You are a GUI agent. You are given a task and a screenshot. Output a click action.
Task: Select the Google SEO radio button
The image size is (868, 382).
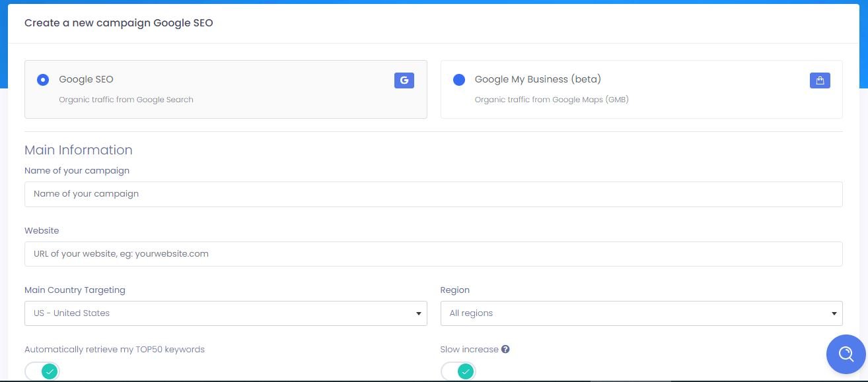(43, 80)
